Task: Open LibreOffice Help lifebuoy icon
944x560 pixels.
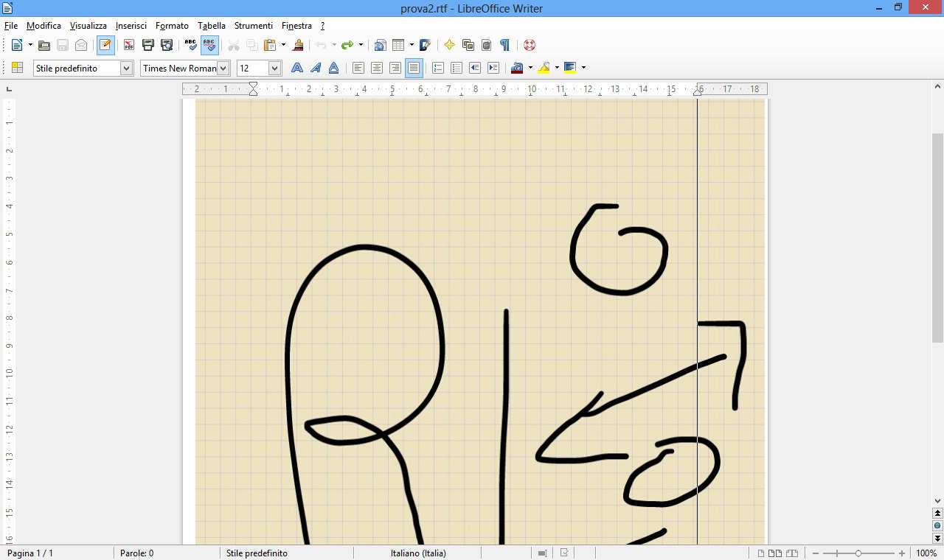Action: 529,45
